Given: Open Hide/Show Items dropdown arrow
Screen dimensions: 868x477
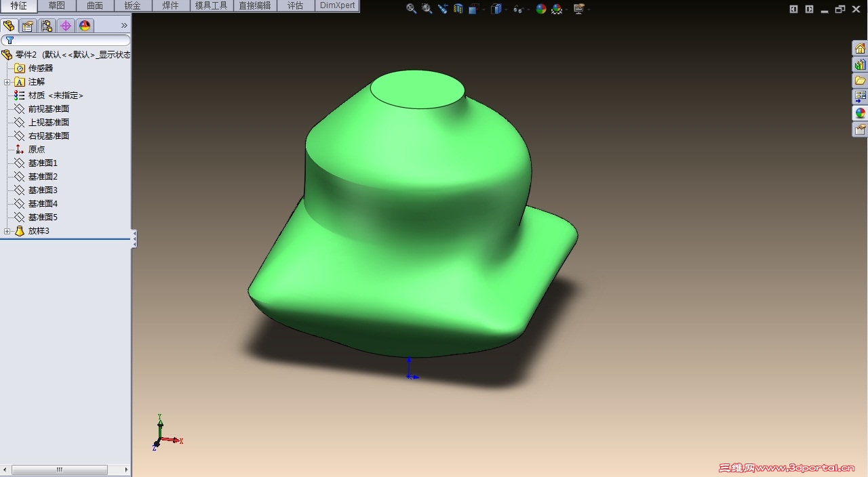Looking at the screenshot, I should click(x=528, y=9).
